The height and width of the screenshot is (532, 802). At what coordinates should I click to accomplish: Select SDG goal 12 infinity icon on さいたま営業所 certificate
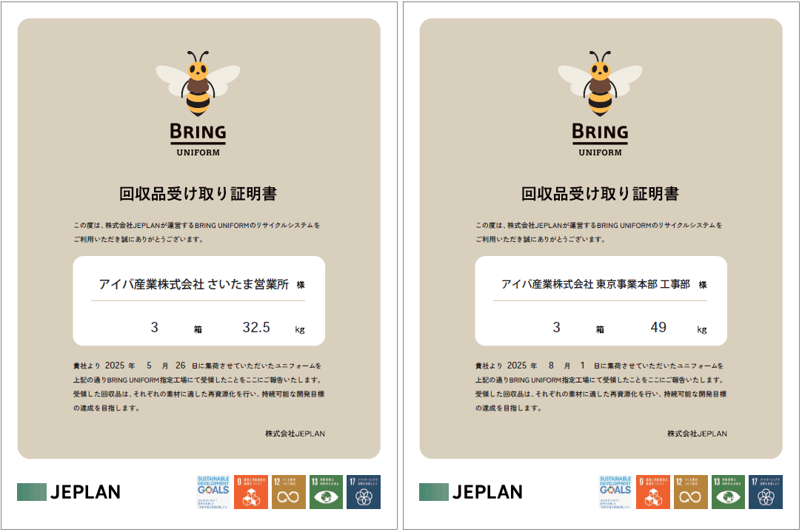289,492
